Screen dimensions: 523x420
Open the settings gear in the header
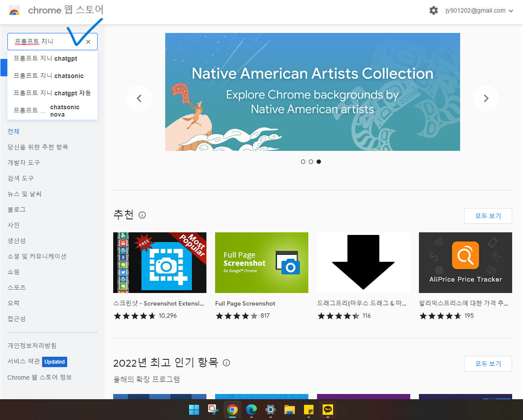(434, 10)
